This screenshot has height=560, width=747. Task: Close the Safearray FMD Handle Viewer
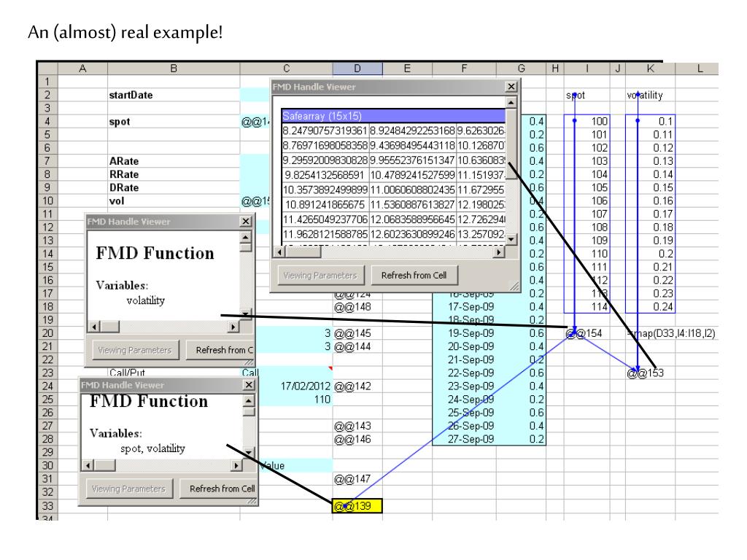click(511, 87)
